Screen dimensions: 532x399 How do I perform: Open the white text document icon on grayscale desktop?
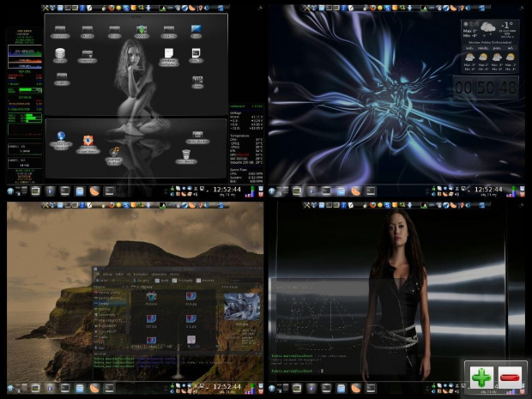point(169,57)
